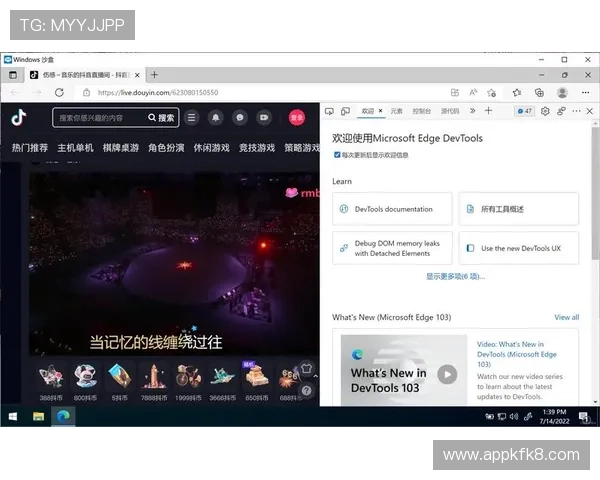
Task: Focus the Douyin search input field
Action: 99,118
